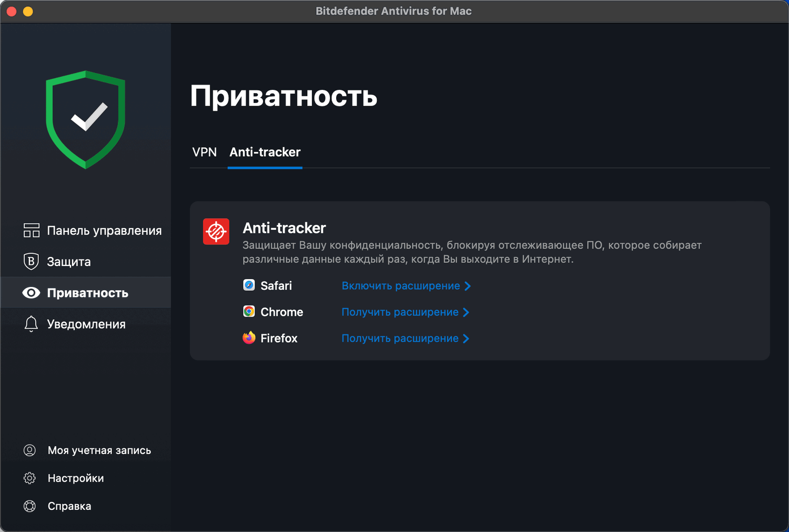Open the Приватность sidebar item
Image resolution: width=789 pixels, height=532 pixels.
[x=86, y=292]
